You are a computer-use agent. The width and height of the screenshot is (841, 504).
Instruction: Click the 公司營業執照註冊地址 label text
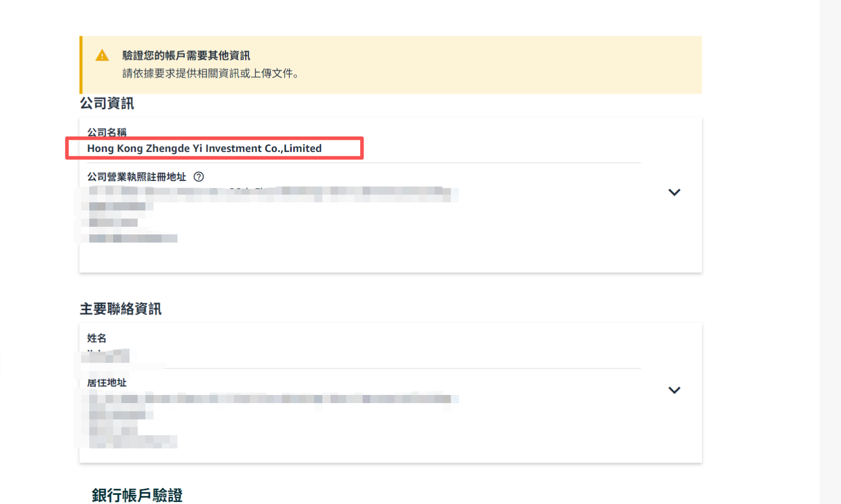point(136,177)
